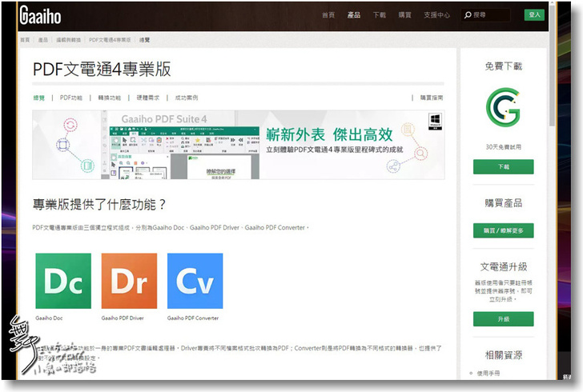Select the 成功案例 tab
This screenshot has height=392, width=583.
pyautogui.click(x=187, y=98)
